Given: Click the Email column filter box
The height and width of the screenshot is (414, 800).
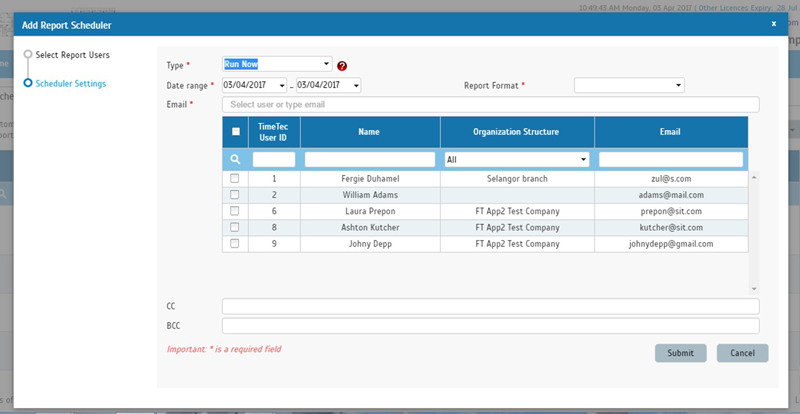Looking at the screenshot, I should [x=671, y=160].
